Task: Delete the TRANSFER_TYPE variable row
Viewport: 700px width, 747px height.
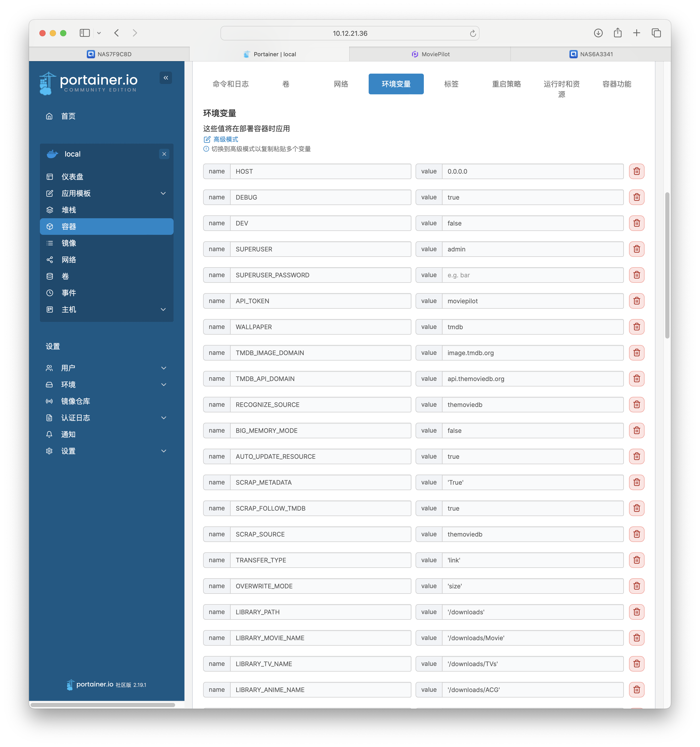Action: pos(636,560)
